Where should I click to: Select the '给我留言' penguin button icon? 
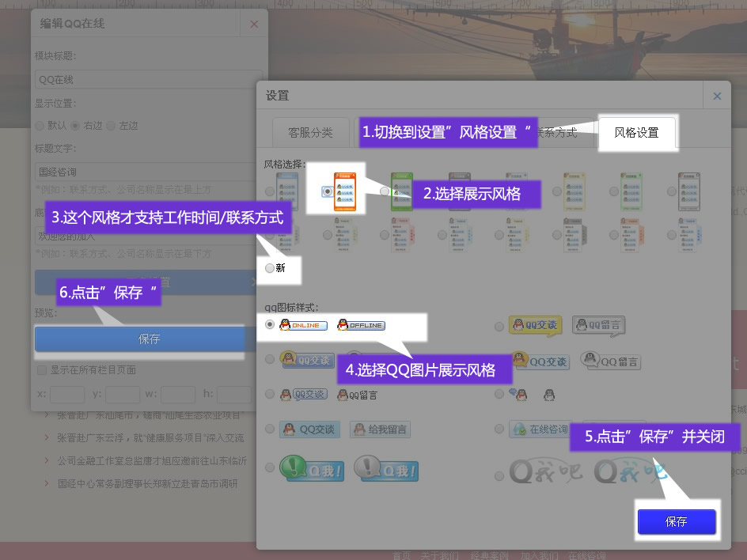(381, 429)
